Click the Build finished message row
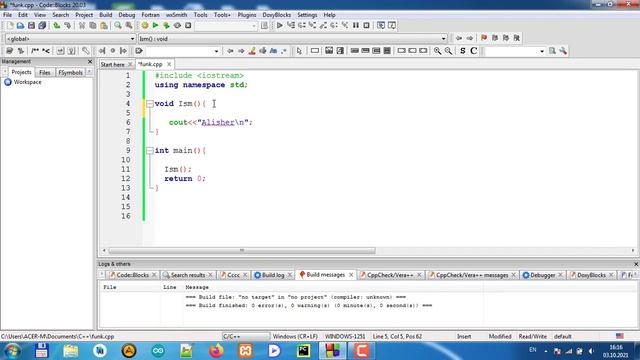 [309, 305]
